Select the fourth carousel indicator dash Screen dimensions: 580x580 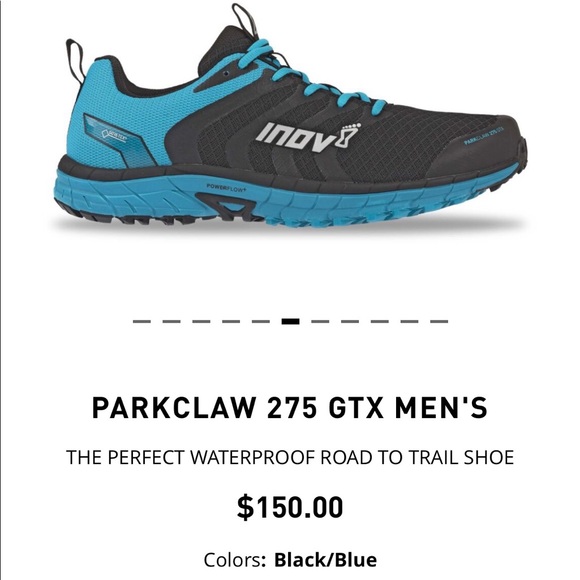[231, 321]
